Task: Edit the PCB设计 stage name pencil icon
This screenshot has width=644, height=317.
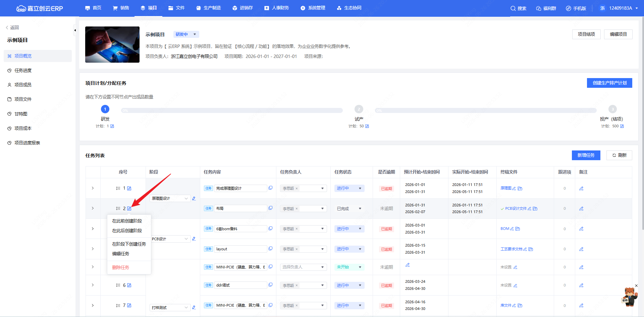Action: pos(194,239)
